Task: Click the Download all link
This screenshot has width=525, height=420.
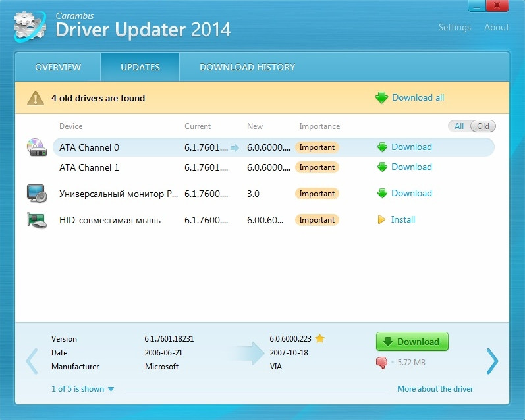Action: [418, 97]
